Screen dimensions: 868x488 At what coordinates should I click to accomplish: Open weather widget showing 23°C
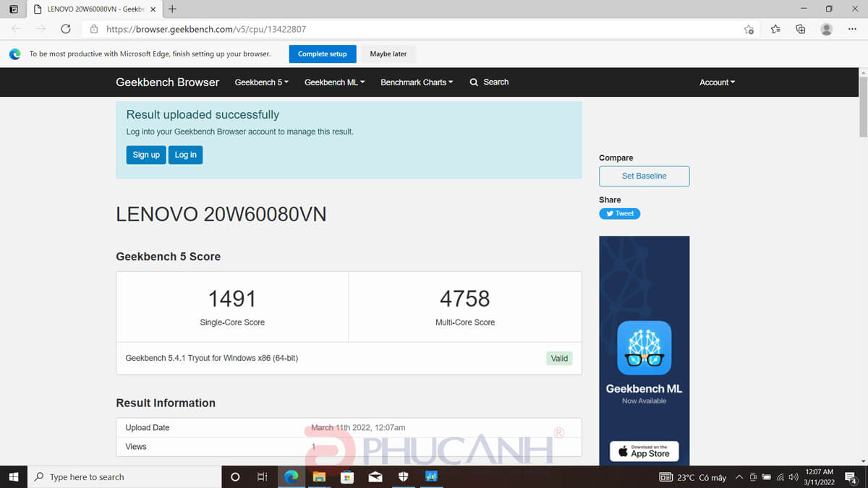(693, 477)
